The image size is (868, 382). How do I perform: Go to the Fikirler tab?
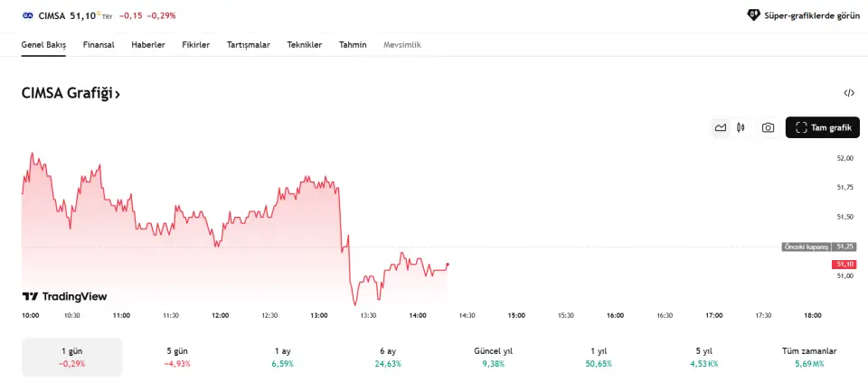coord(195,45)
